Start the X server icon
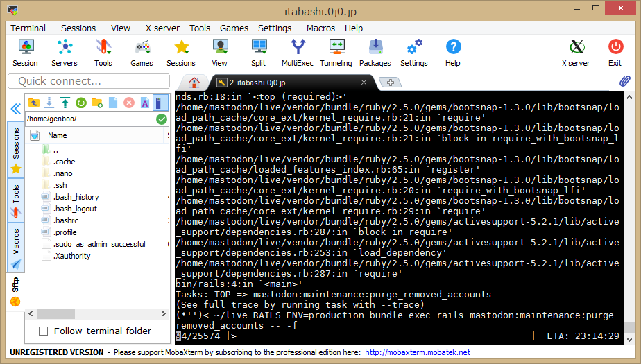 coord(575,53)
